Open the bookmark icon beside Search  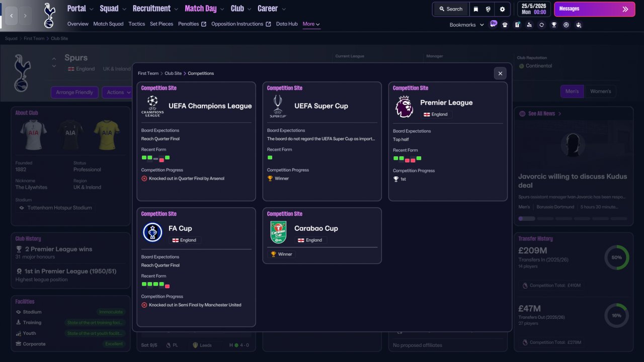[476, 9]
